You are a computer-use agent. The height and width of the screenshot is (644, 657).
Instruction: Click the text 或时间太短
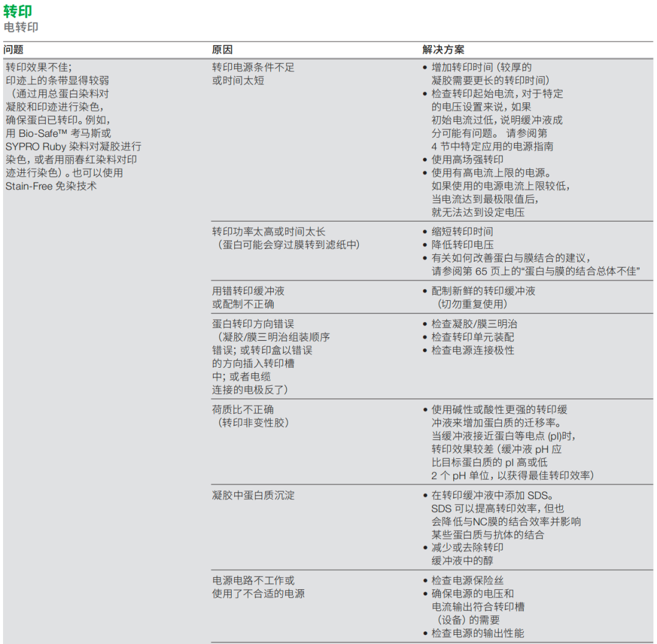point(238,80)
